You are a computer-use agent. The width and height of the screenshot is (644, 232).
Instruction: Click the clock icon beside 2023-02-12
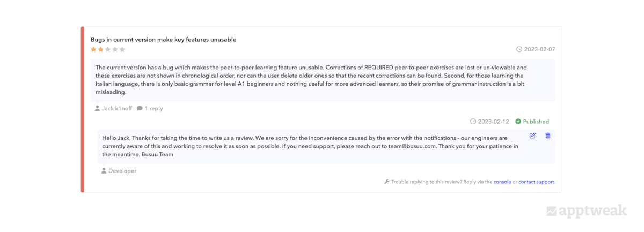(473, 122)
